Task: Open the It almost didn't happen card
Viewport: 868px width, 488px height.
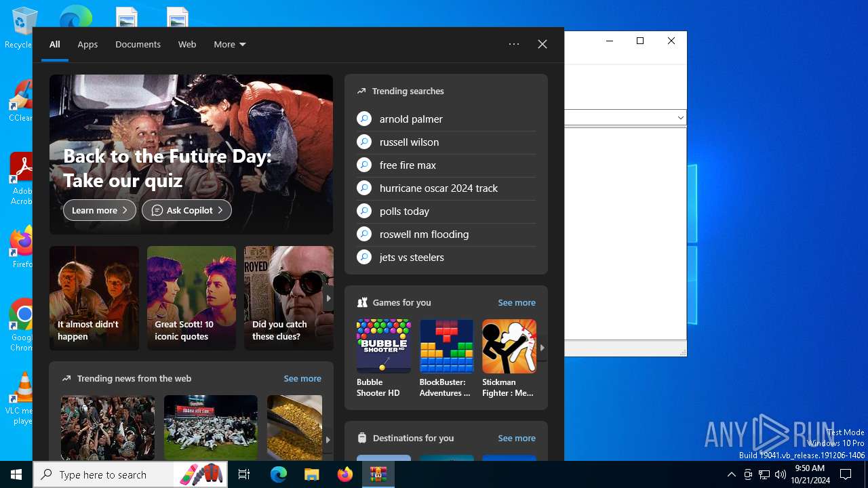Action: tap(94, 298)
